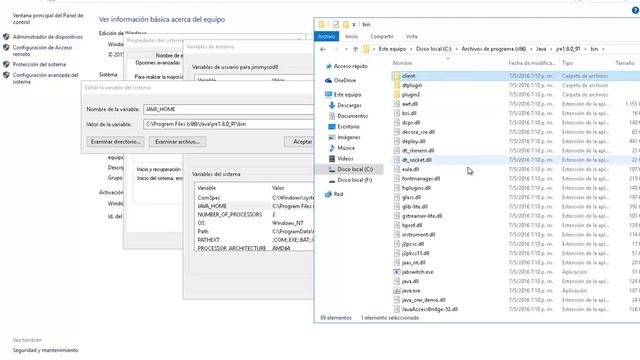Select gstreamer-lite.dll file
This screenshot has height=360, width=640.
point(422,216)
